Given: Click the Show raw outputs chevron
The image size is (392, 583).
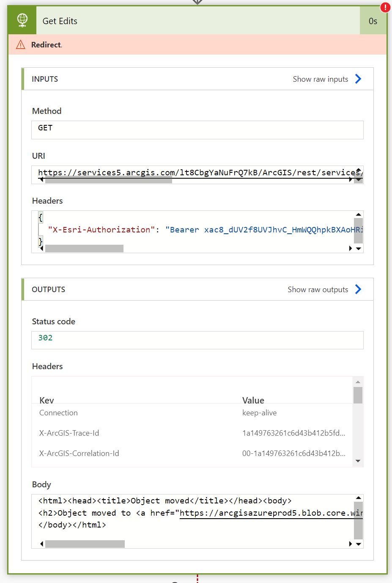Looking at the screenshot, I should click(x=358, y=289).
